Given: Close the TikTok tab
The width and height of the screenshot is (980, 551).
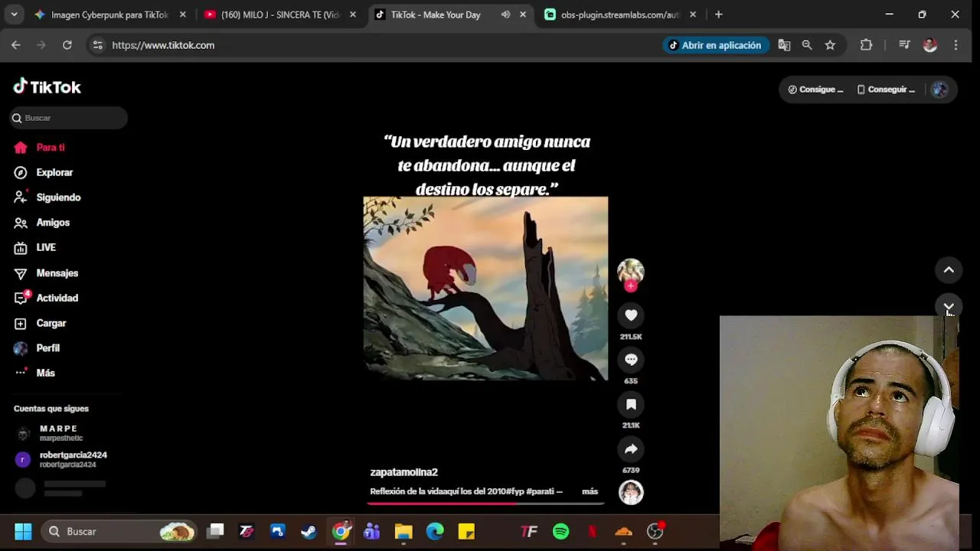Looking at the screenshot, I should [x=523, y=15].
